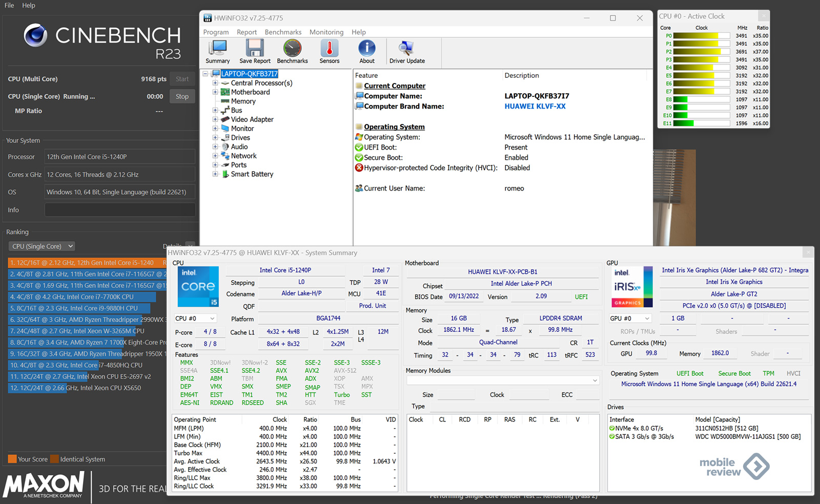The image size is (820, 504).
Task: Open HWiNFO Help menu
Action: click(x=359, y=32)
